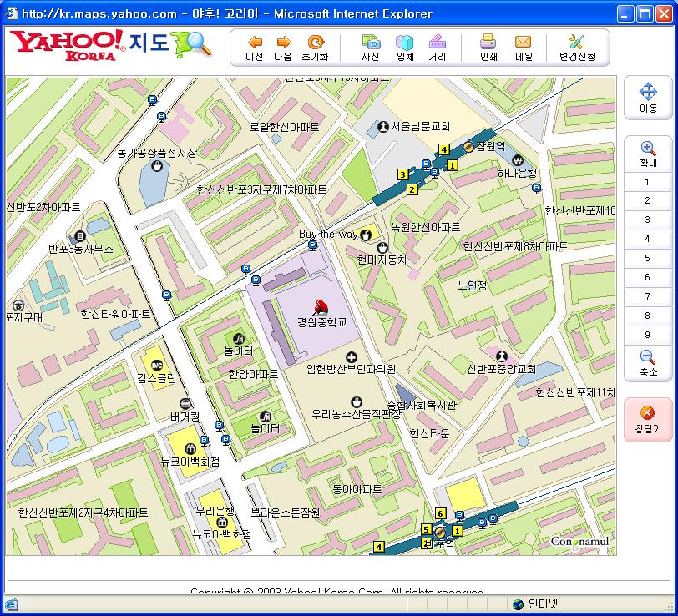The width and height of the screenshot is (678, 616).
Task: Close the map with 창닫기 button
Action: pos(647,419)
